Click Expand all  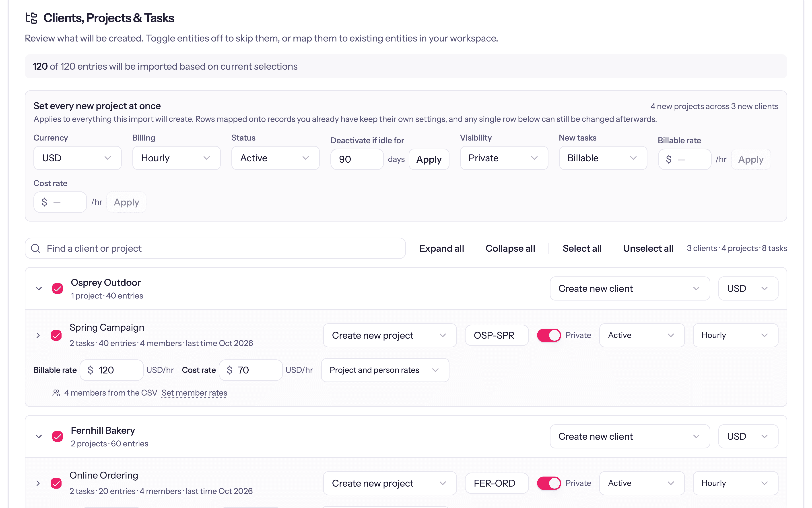point(441,248)
